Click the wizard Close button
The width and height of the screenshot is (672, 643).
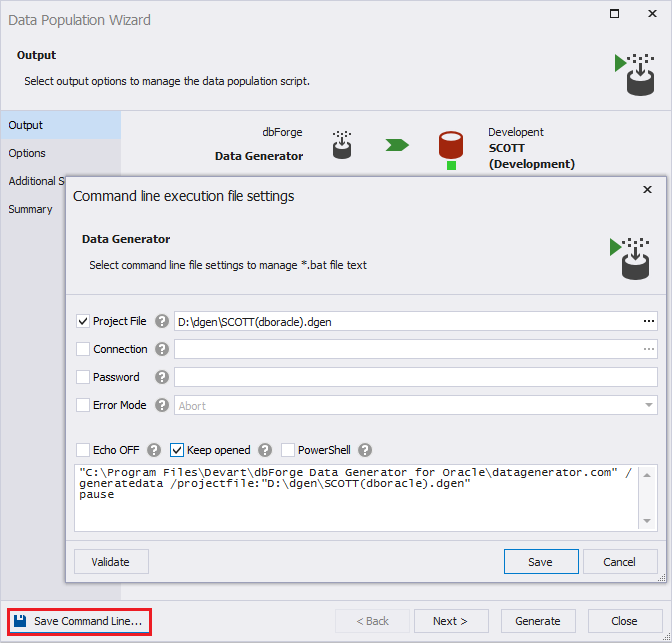[x=625, y=621]
